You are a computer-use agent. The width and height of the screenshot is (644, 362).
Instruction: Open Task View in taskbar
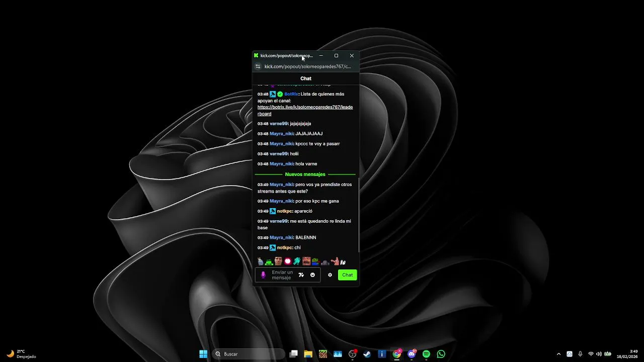click(294, 354)
